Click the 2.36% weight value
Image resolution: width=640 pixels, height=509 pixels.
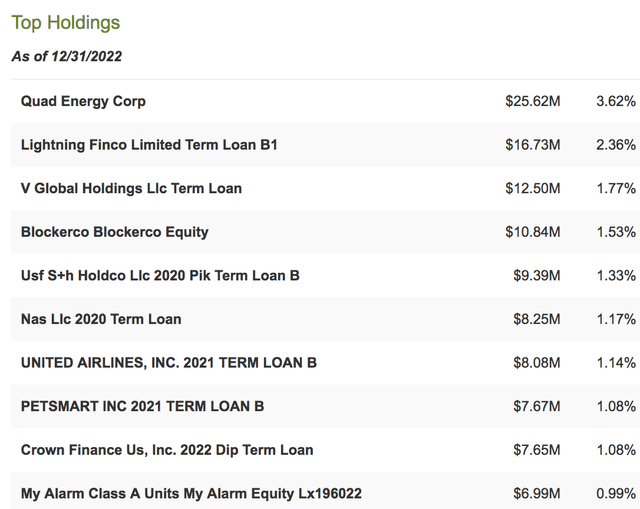pos(616,145)
